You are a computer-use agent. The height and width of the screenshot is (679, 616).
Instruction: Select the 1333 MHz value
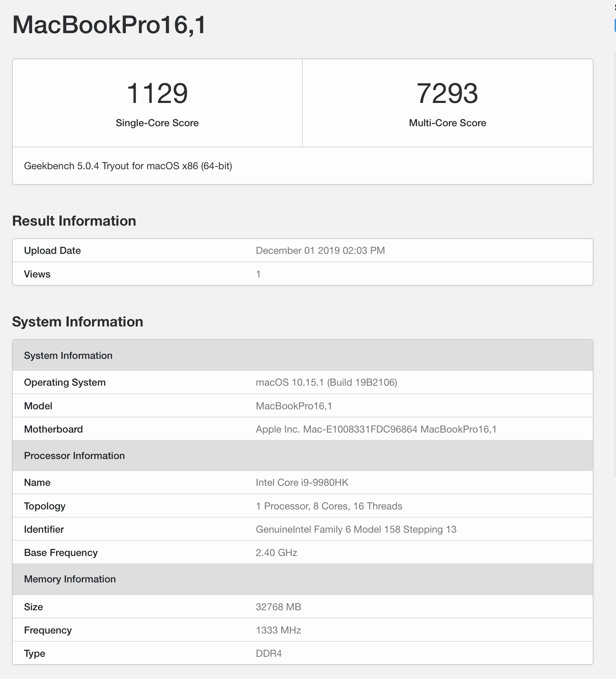point(278,630)
